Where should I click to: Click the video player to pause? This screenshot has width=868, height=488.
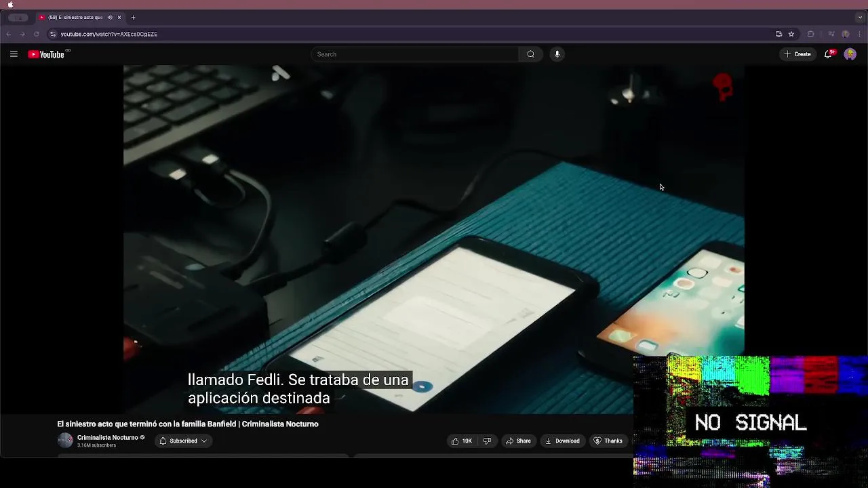click(x=434, y=239)
